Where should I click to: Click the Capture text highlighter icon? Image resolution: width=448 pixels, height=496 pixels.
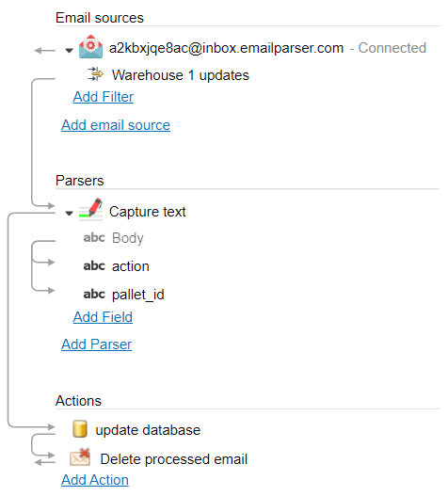point(90,209)
